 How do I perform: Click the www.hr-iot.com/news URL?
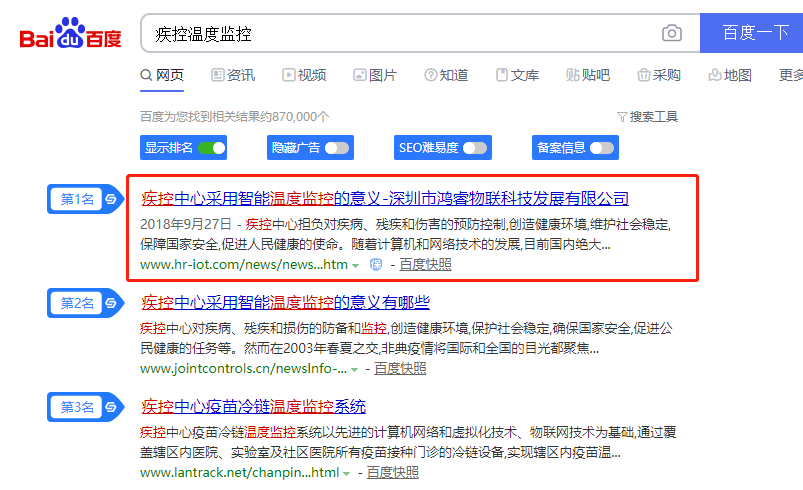[244, 265]
